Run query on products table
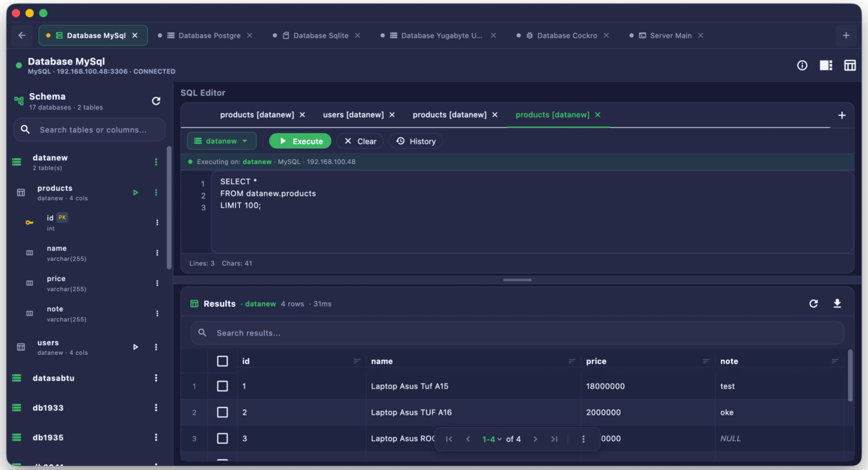868x470 pixels. 135,192
